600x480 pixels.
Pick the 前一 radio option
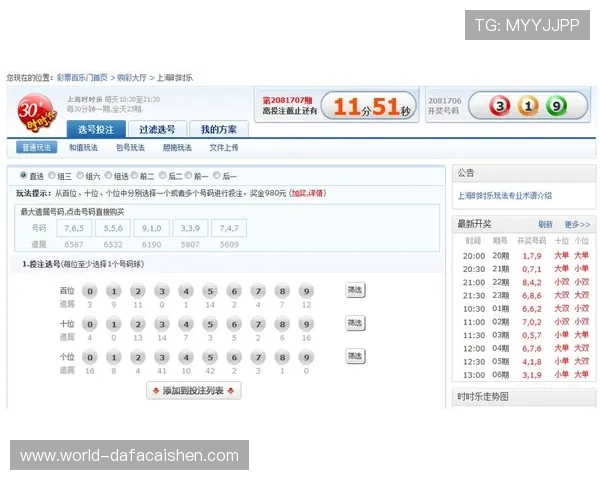(x=189, y=175)
